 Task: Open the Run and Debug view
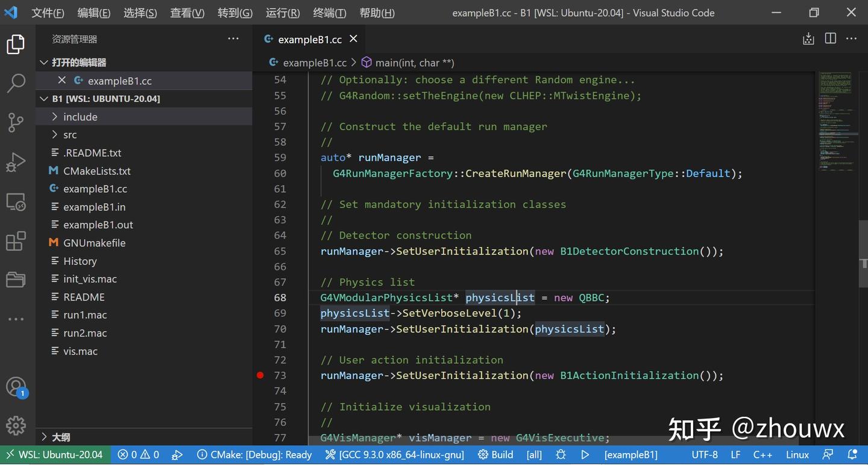coord(16,162)
